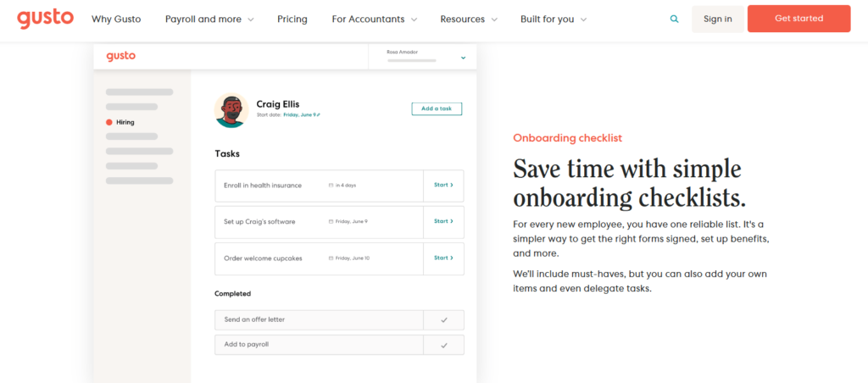Click the 'Save time with simple onboarding checklists' headline
Screen dimensions: 868x383
(x=630, y=183)
